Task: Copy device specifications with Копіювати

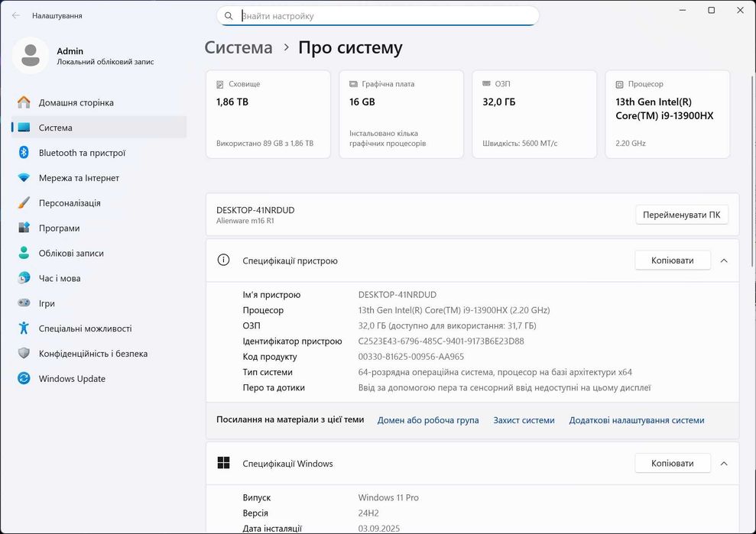Action: pos(672,261)
